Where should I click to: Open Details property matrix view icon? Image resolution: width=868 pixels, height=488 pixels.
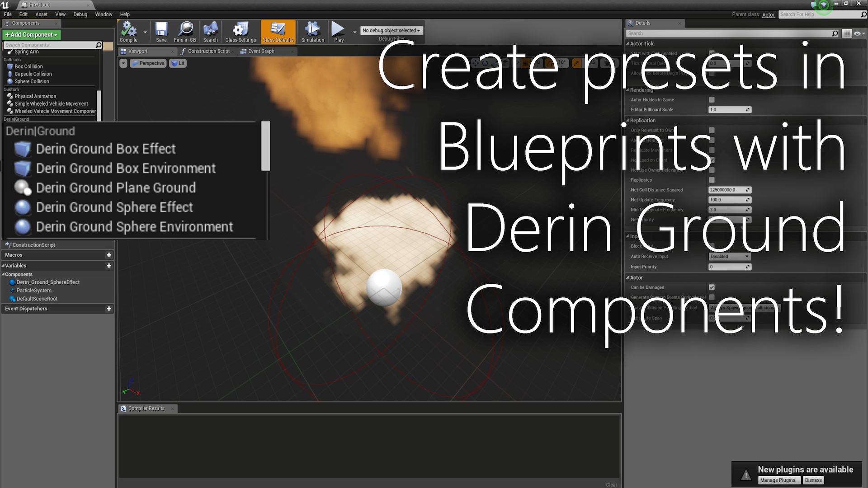click(846, 33)
